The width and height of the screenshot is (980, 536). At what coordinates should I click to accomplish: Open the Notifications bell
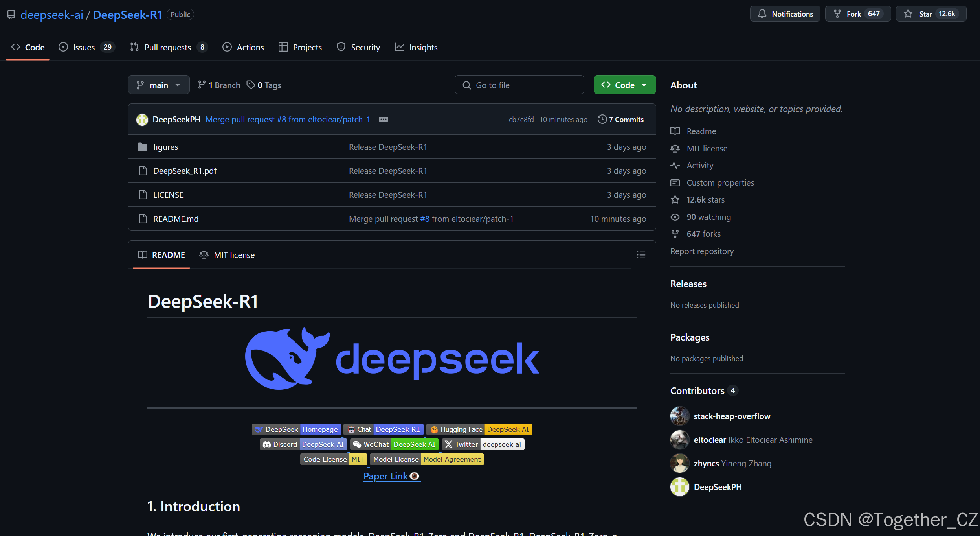[784, 13]
